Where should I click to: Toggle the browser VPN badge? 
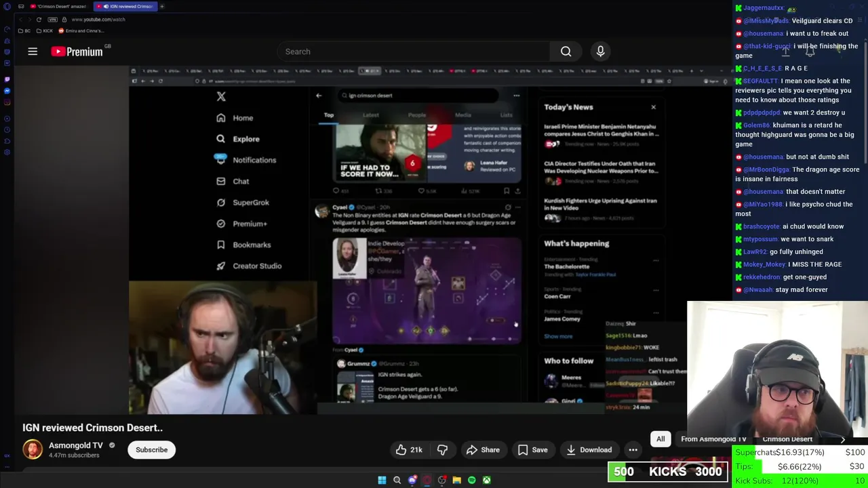(52, 20)
